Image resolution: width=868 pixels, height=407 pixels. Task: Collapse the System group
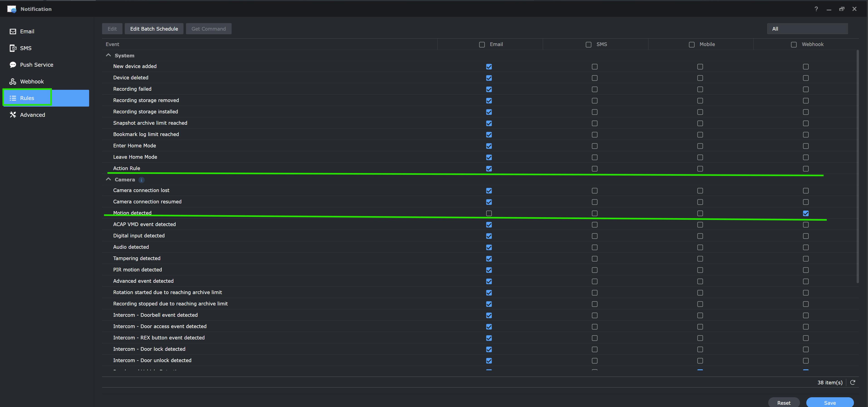(x=108, y=55)
